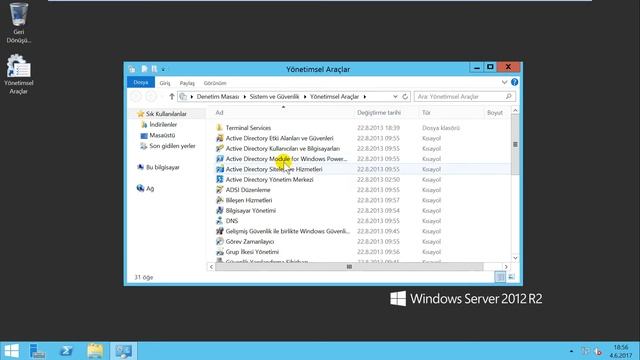The image size is (640, 360).
Task: Select Masaüstü in navigation pane
Action: tap(162, 135)
